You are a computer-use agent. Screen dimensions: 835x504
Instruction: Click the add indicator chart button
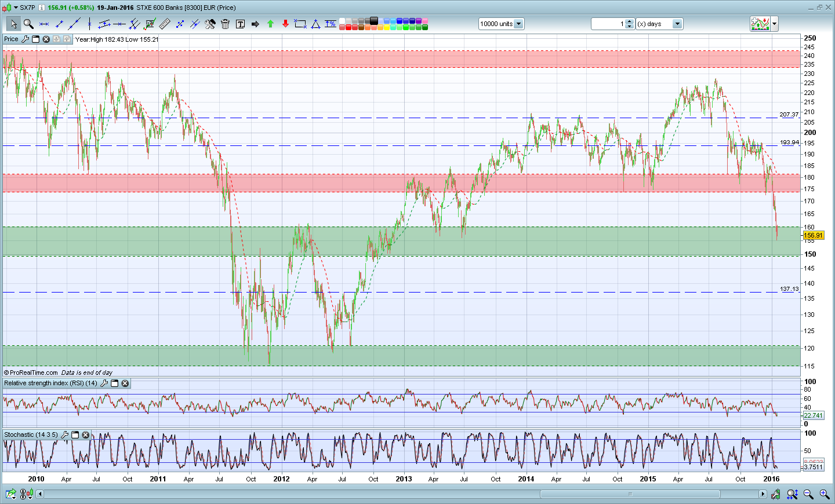tap(760, 24)
